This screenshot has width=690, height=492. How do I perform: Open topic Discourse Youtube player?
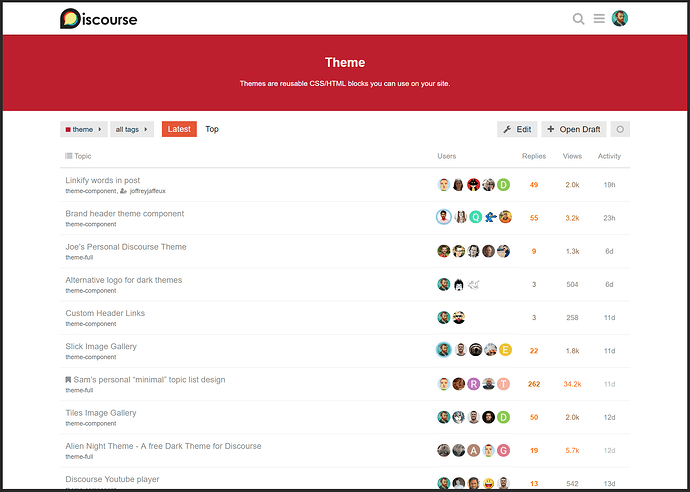112,479
